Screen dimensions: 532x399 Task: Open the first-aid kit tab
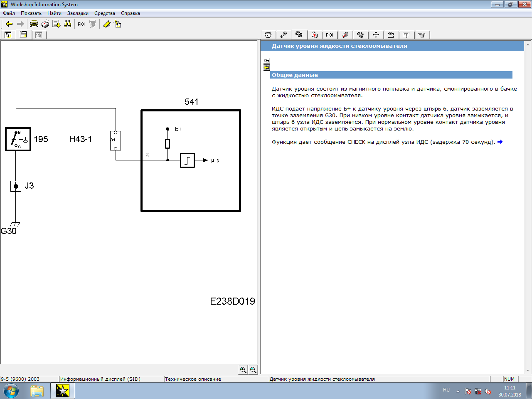[315, 35]
